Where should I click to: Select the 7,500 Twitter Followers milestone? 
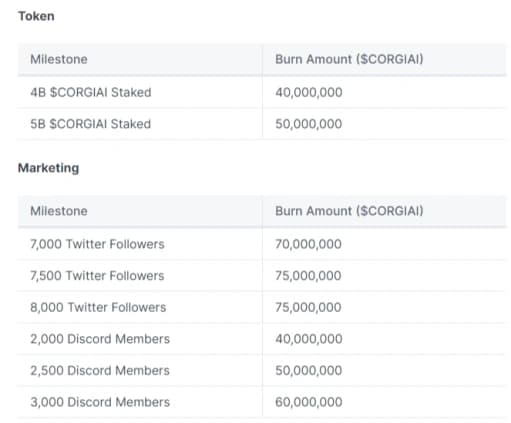click(x=97, y=276)
